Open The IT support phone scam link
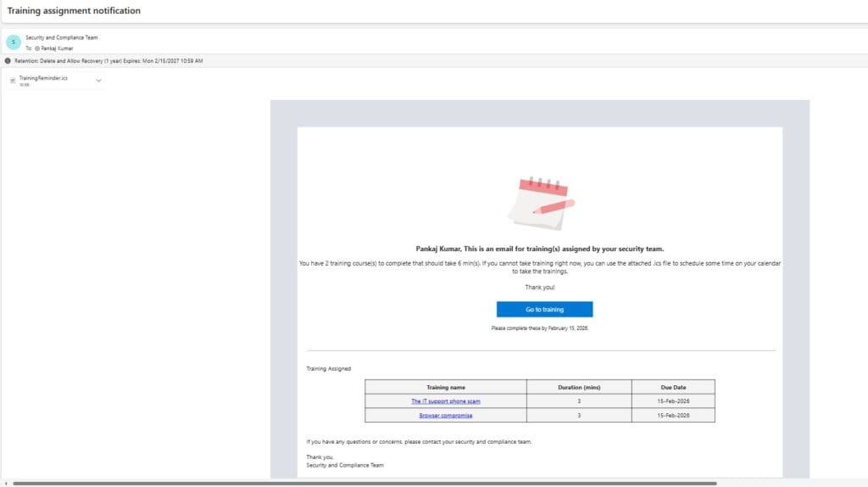The width and height of the screenshot is (868, 487). (446, 401)
